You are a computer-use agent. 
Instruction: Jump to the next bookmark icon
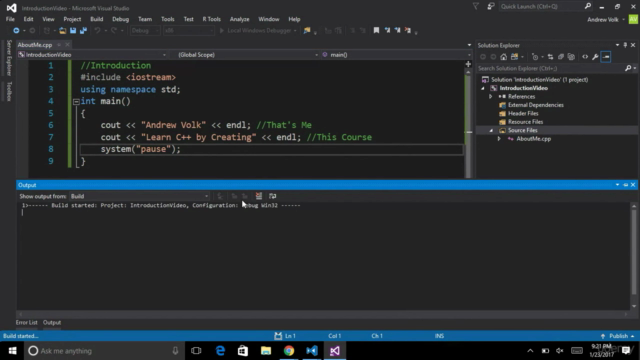click(397, 30)
